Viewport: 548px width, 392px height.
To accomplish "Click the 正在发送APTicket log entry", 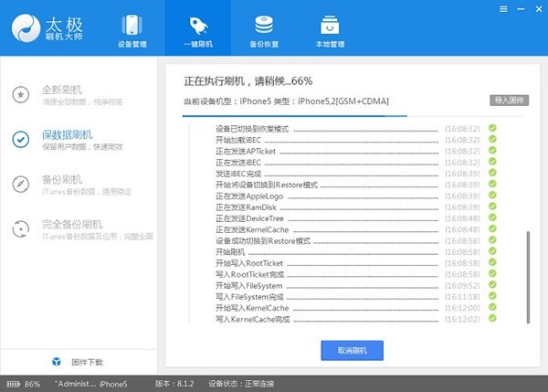I will pos(246,152).
